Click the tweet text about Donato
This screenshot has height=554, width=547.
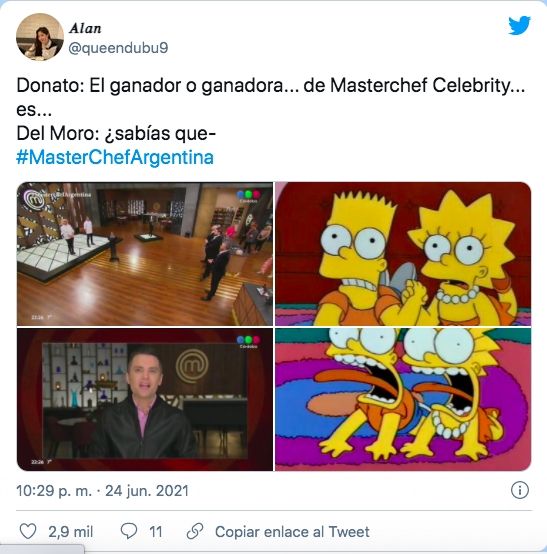(x=271, y=97)
